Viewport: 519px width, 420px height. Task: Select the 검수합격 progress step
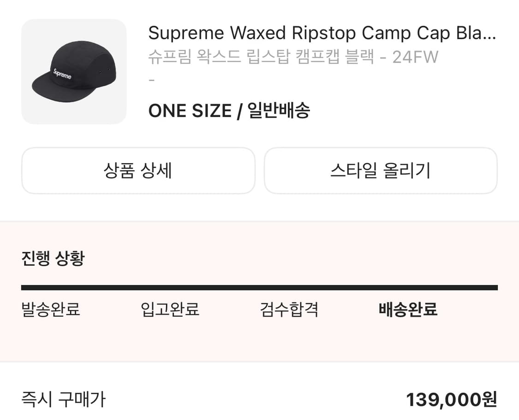pyautogui.click(x=289, y=309)
